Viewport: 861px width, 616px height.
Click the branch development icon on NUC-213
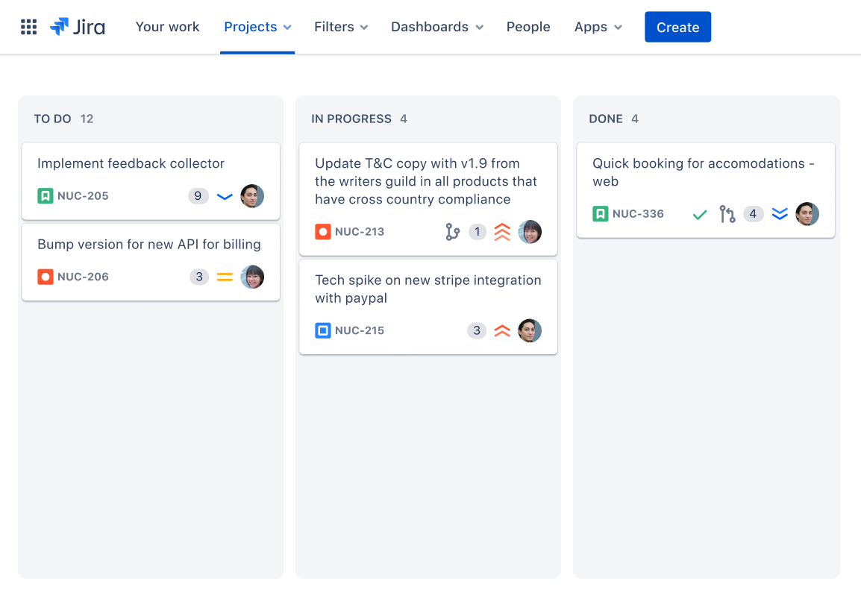pyautogui.click(x=453, y=231)
